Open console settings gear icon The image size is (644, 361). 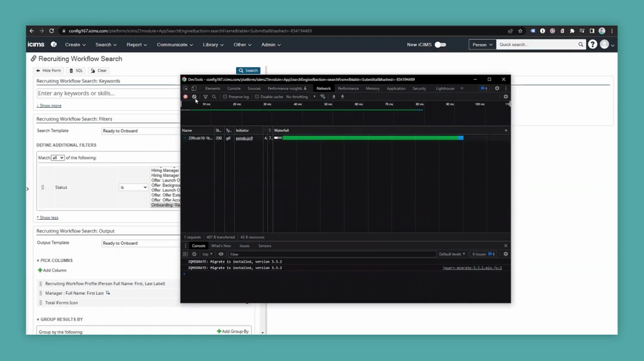click(x=506, y=254)
